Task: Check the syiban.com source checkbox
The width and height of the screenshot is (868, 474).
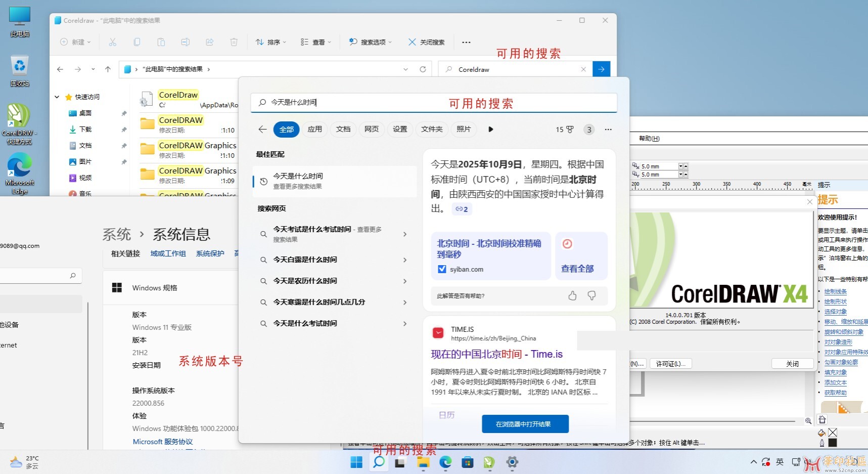Action: 442,269
